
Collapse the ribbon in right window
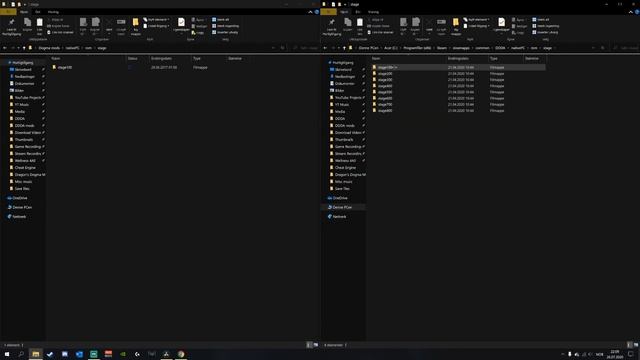631,12
